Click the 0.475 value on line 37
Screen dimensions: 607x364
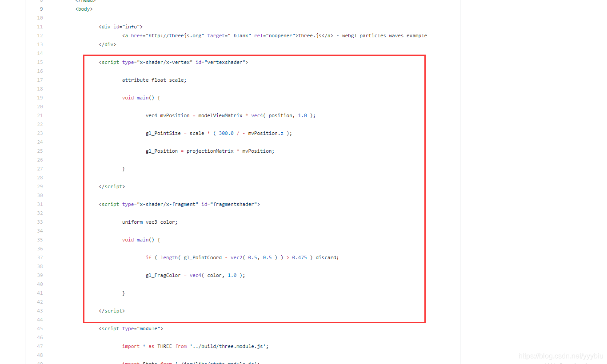pos(300,257)
